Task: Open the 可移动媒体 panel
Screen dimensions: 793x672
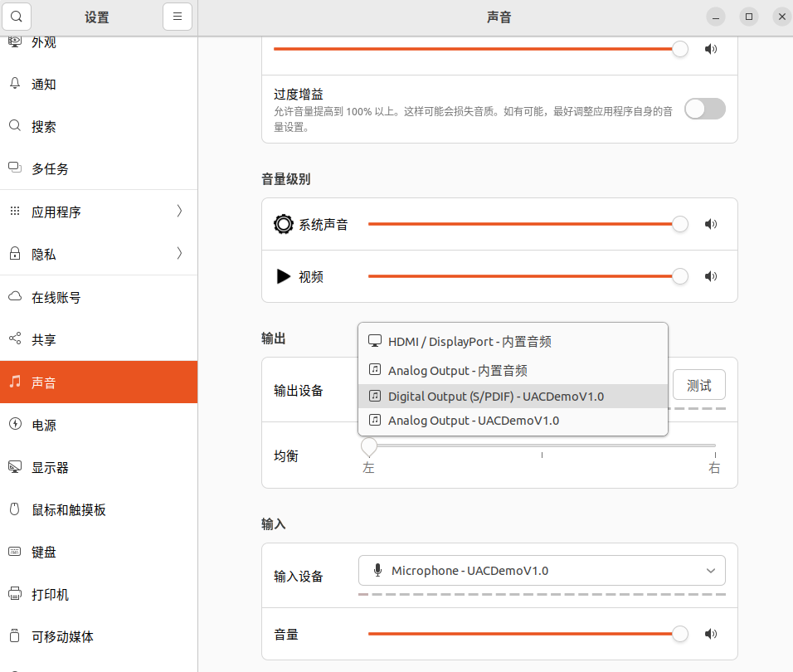Action: [x=99, y=636]
